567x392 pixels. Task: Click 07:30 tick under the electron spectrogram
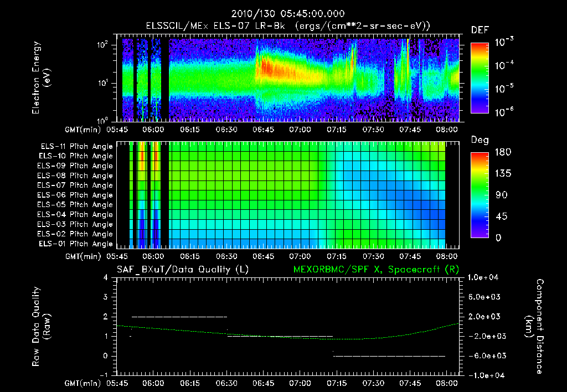(x=373, y=130)
